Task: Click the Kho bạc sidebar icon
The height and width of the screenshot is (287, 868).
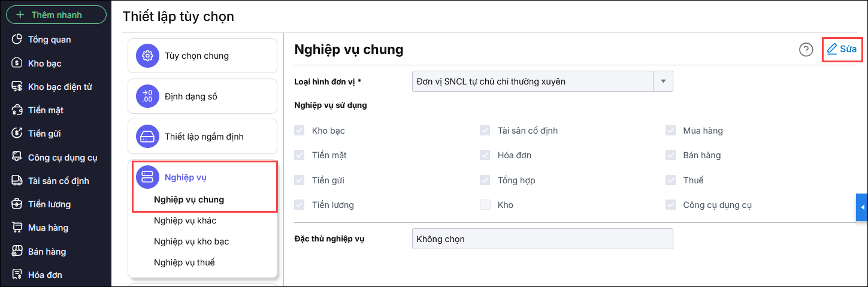Action: [x=17, y=63]
